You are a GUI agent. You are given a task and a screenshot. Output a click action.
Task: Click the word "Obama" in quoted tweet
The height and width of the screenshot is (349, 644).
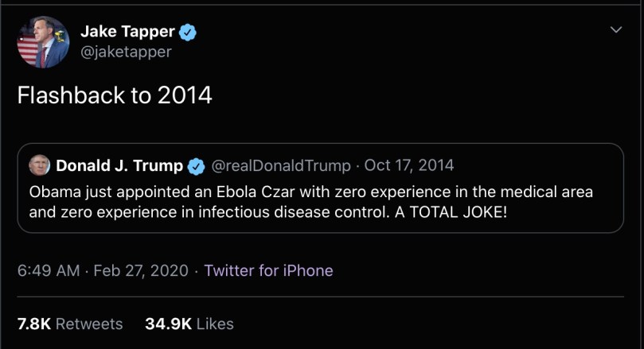point(54,192)
